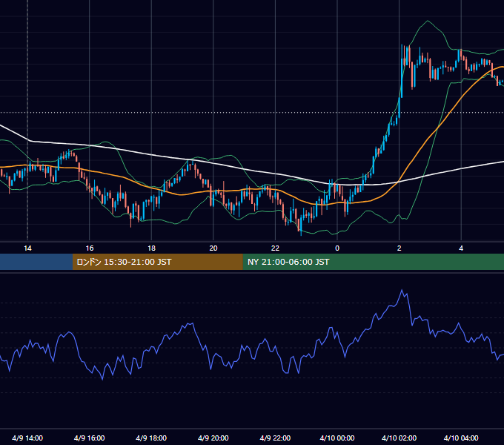Click the blue session bar before London

pos(36,262)
